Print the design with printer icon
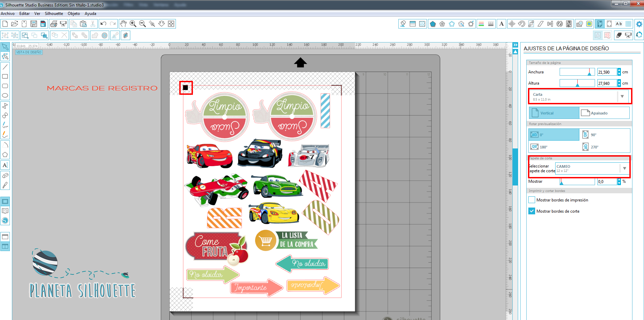644x320 pixels. [x=53, y=24]
